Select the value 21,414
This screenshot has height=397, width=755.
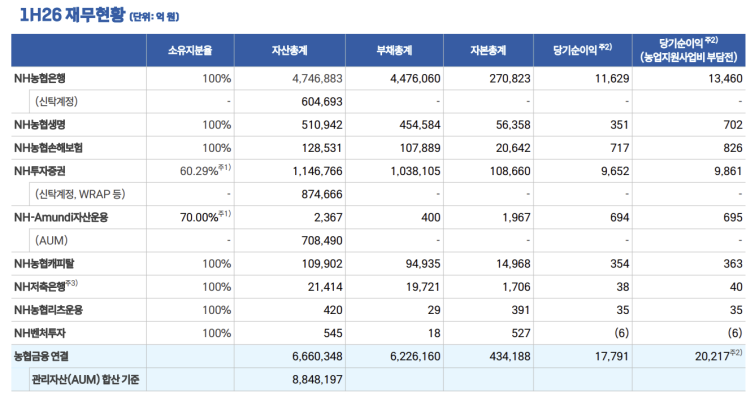325,287
